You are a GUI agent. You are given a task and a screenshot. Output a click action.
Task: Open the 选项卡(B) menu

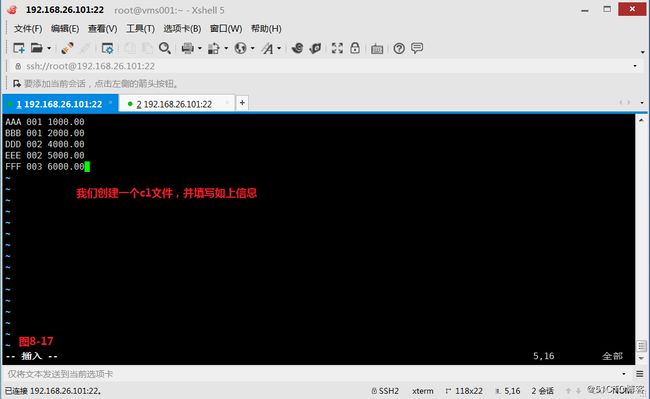pos(182,29)
